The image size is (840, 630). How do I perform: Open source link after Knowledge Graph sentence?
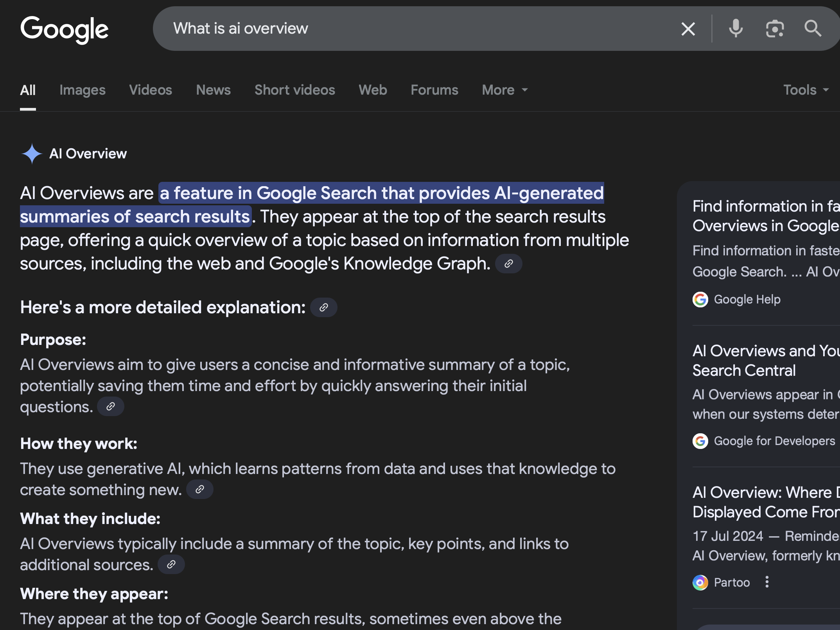[x=508, y=264]
